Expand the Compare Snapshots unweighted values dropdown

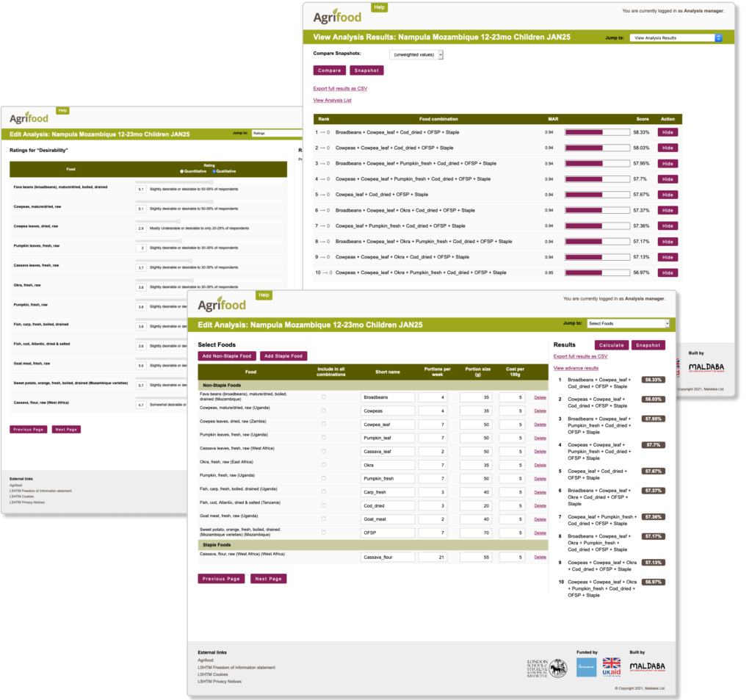(x=416, y=54)
